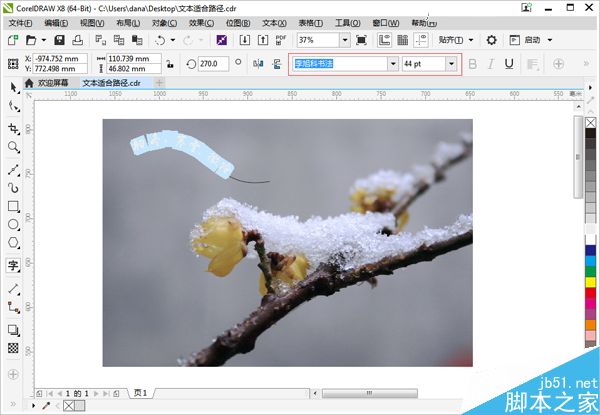Select the Zoom magnifier tool
The width and height of the screenshot is (600, 415).
(x=13, y=147)
